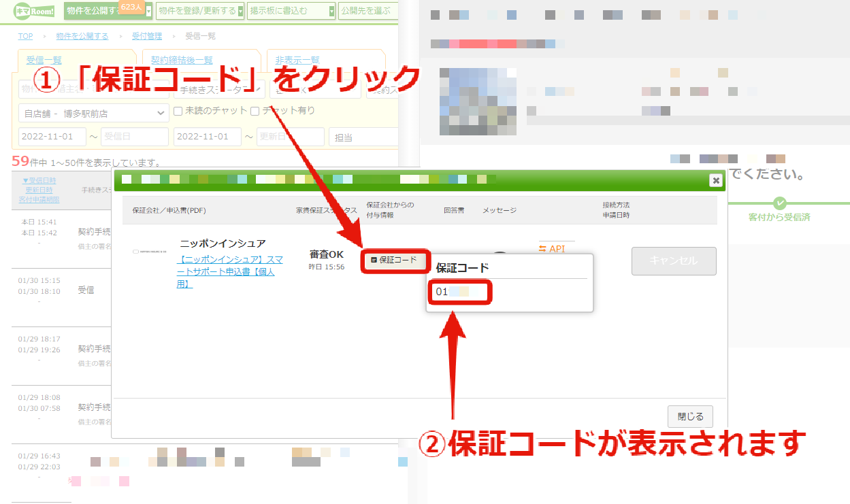Click the green 客付から受信済 check icon

[780, 203]
